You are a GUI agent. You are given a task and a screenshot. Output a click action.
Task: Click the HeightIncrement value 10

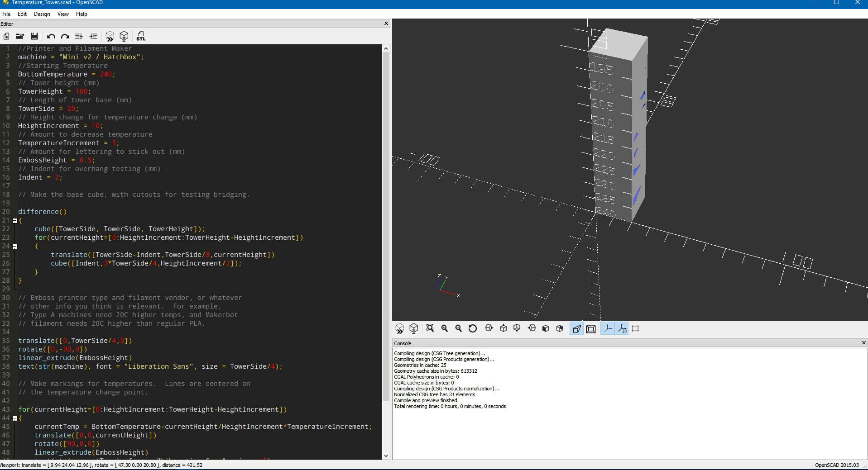click(96, 126)
